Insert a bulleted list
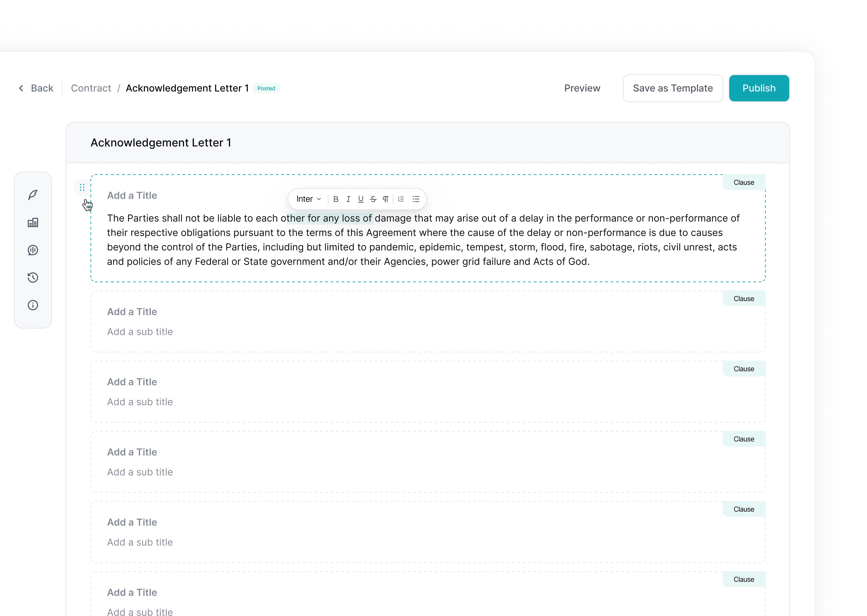Screen dimensions: 867x616 [416, 199]
